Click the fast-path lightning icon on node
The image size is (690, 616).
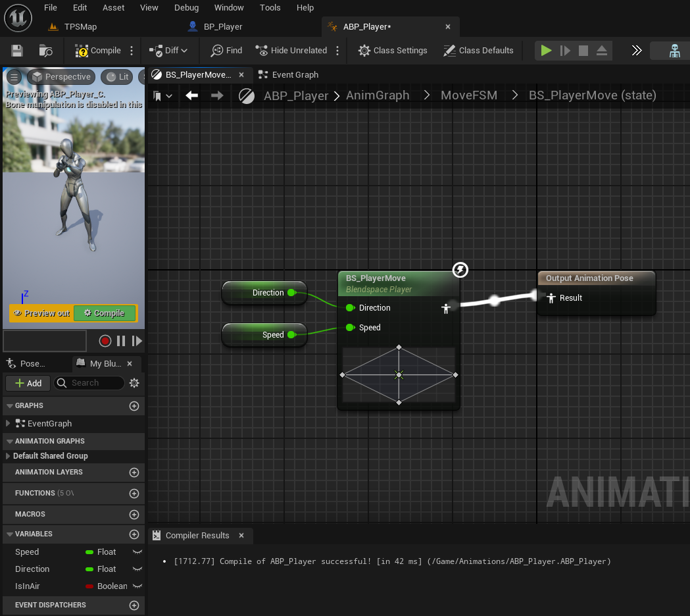tap(460, 270)
